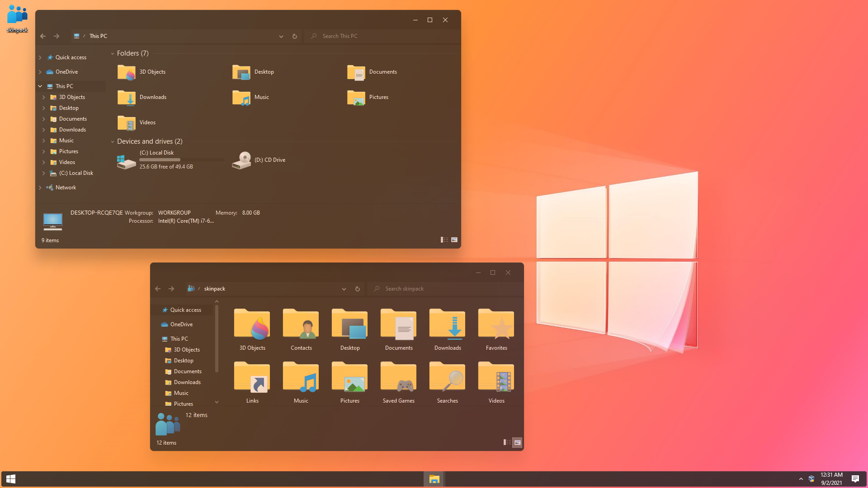
Task: Open the Contacts folder in skinpack window
Action: pyautogui.click(x=301, y=324)
